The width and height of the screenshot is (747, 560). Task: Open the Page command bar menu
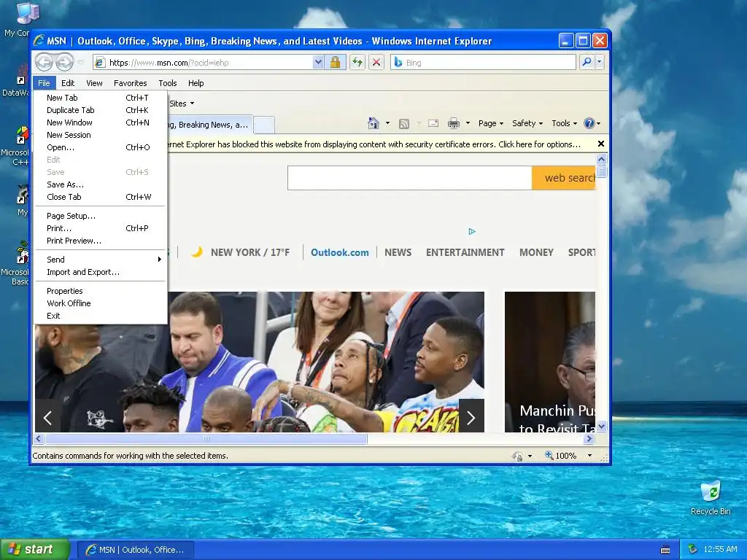click(491, 123)
